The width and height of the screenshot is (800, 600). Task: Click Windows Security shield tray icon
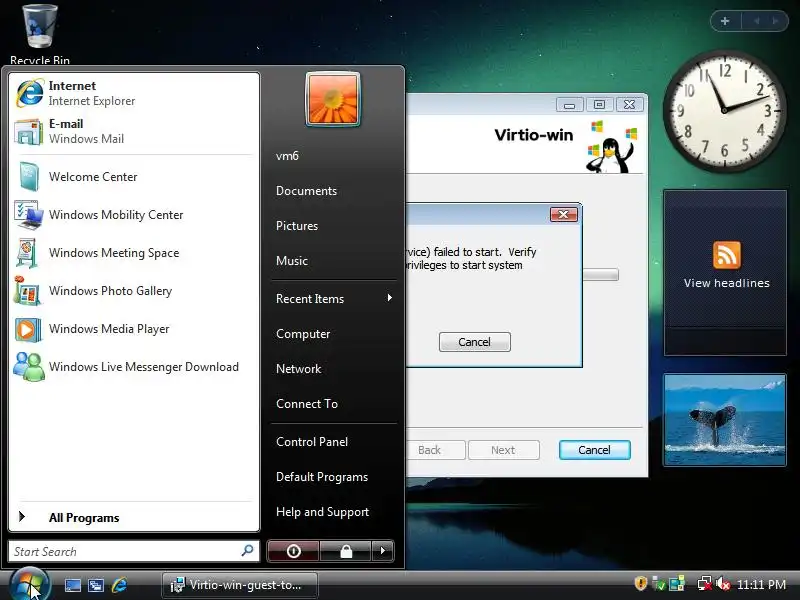click(640, 584)
